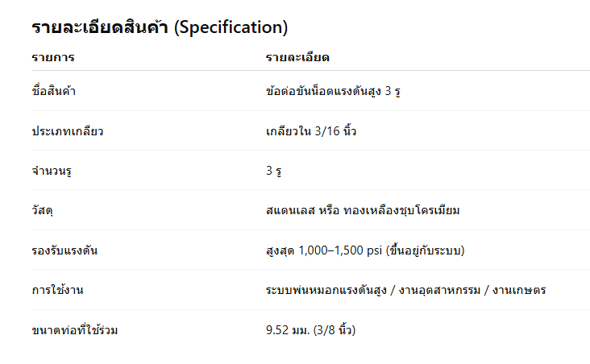Viewport: 590px width, 364px height.
Task: Click product name value "ข้อต่อขันน็อตแรงดันสูง 3 รู"
Action: (x=334, y=91)
